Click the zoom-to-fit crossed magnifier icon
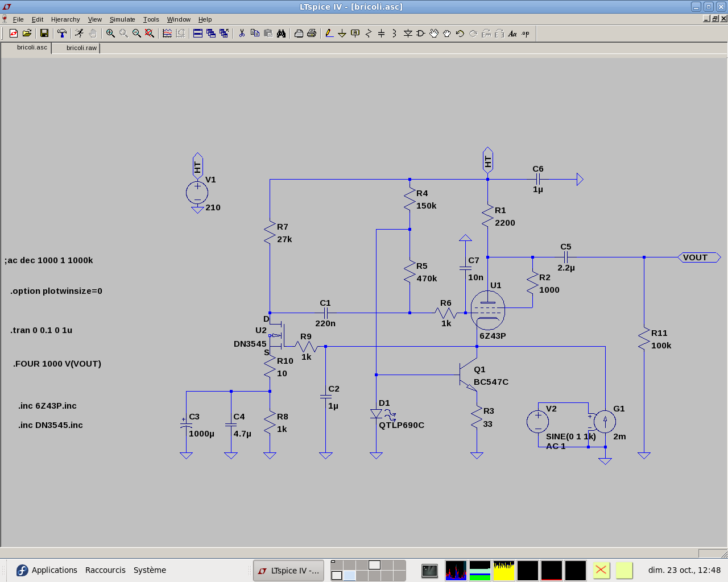The width and height of the screenshot is (728, 582). click(150, 34)
